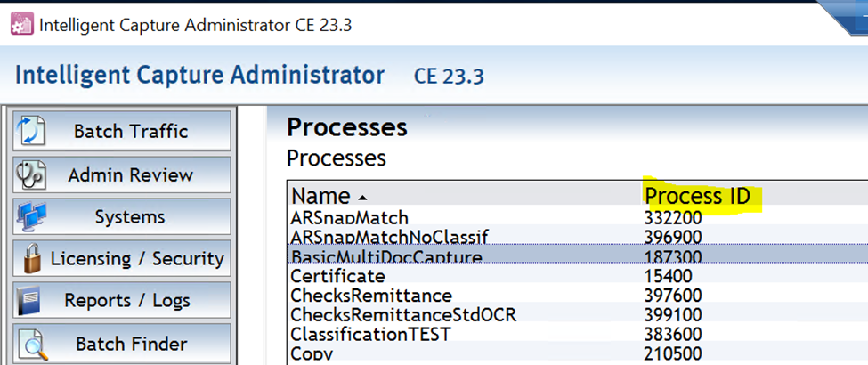The width and height of the screenshot is (868, 365).
Task: Open Licensing / Security settings
Action: click(x=122, y=258)
